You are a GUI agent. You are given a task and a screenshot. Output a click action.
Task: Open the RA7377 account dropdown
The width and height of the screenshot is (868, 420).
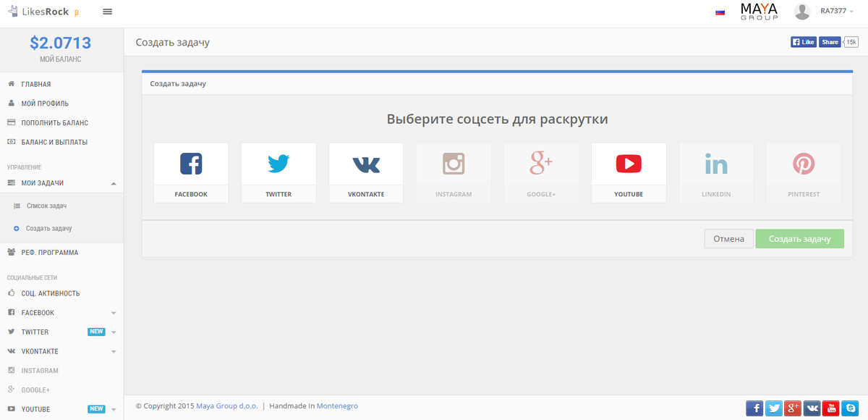click(838, 11)
